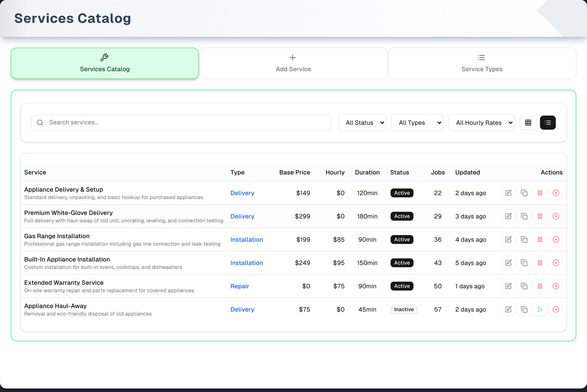Open Installation type for Gas Range Installation
587x392 pixels.
pyautogui.click(x=246, y=240)
